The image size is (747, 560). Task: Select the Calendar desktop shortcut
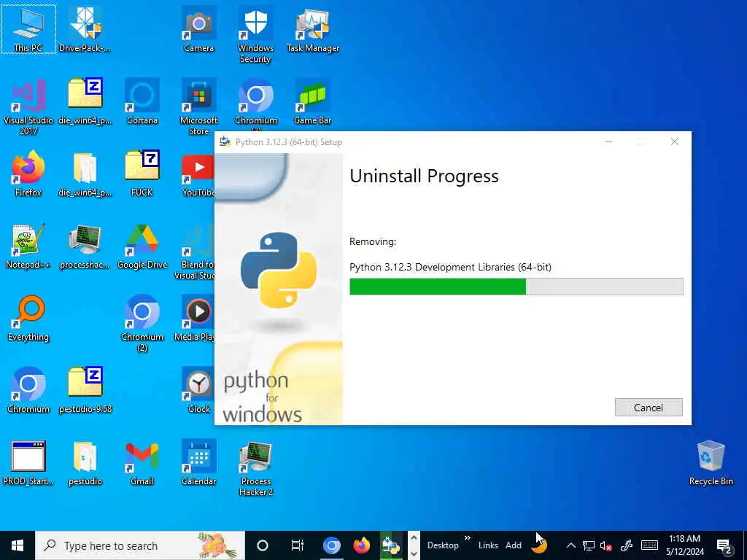coord(198,463)
